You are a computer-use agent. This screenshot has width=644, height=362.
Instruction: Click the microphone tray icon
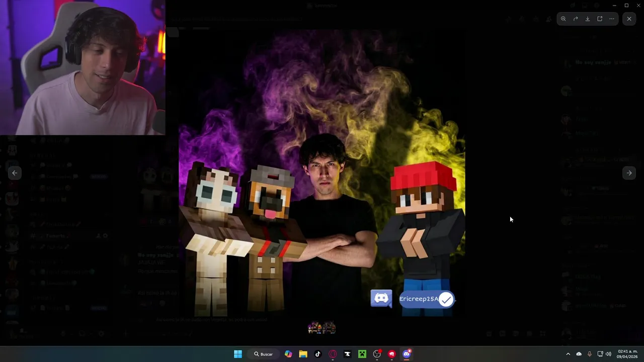(x=590, y=354)
